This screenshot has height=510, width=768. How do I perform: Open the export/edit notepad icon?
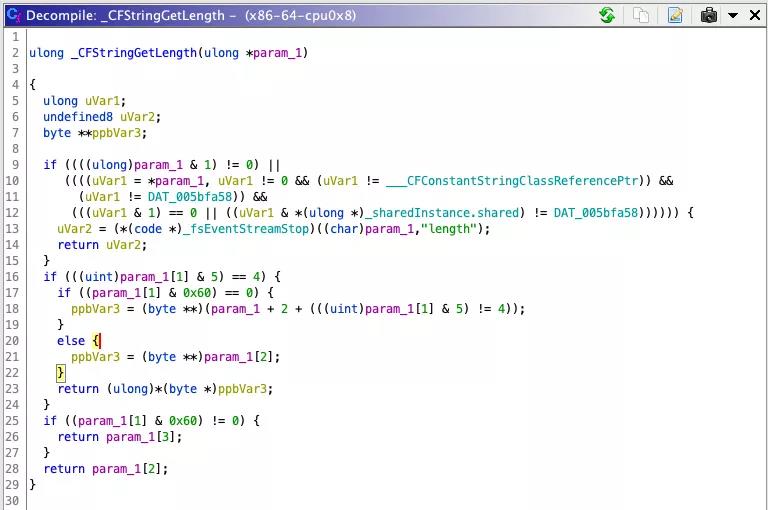tap(675, 15)
